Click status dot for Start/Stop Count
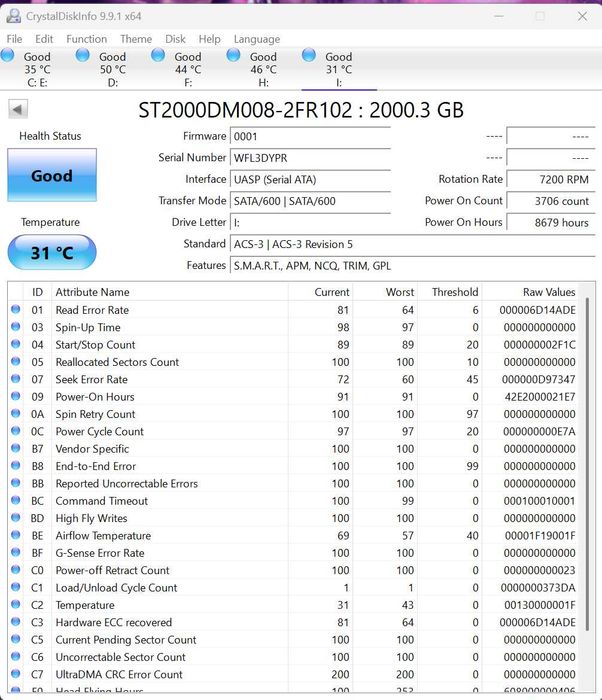 pyautogui.click(x=16, y=344)
